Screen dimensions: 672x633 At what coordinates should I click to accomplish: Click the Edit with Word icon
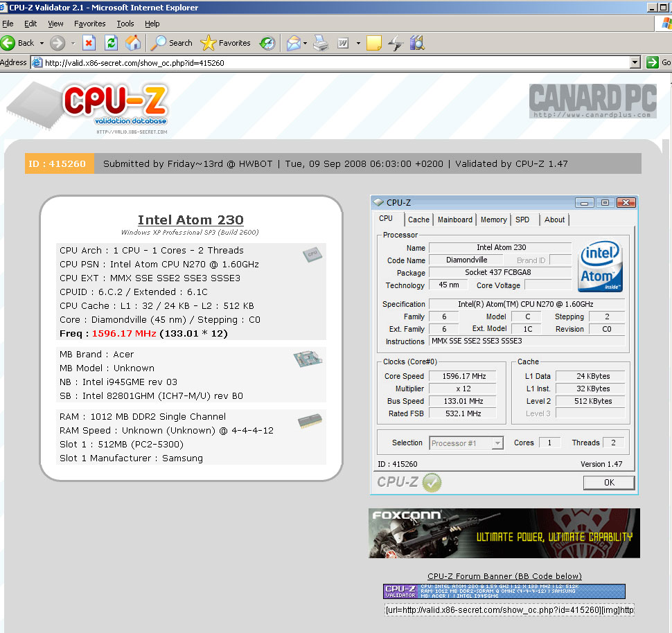[343, 43]
